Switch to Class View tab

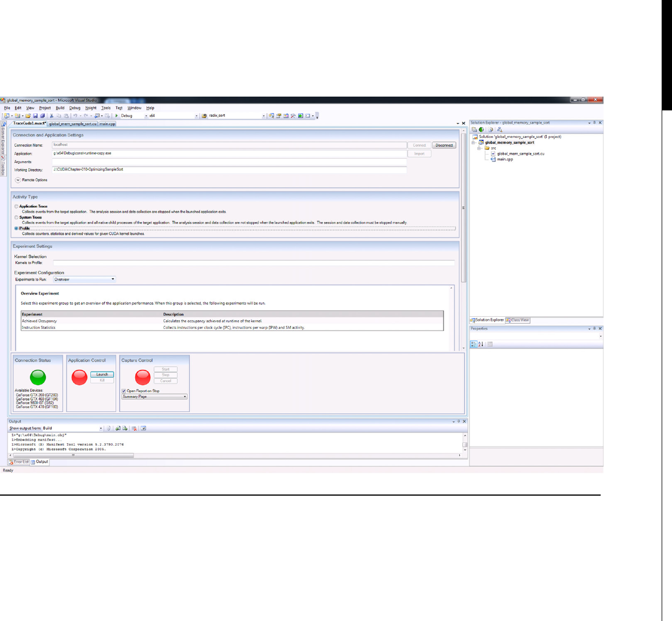[x=517, y=320]
